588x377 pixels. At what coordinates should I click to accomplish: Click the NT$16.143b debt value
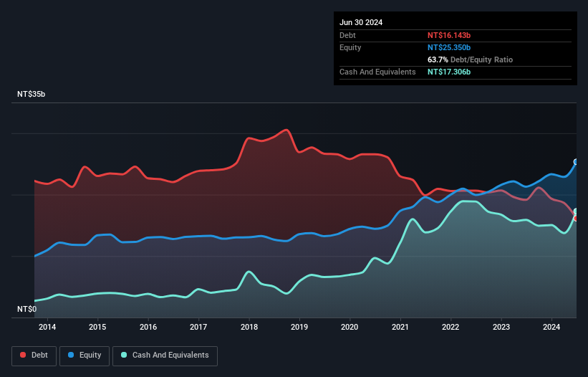tap(449, 35)
